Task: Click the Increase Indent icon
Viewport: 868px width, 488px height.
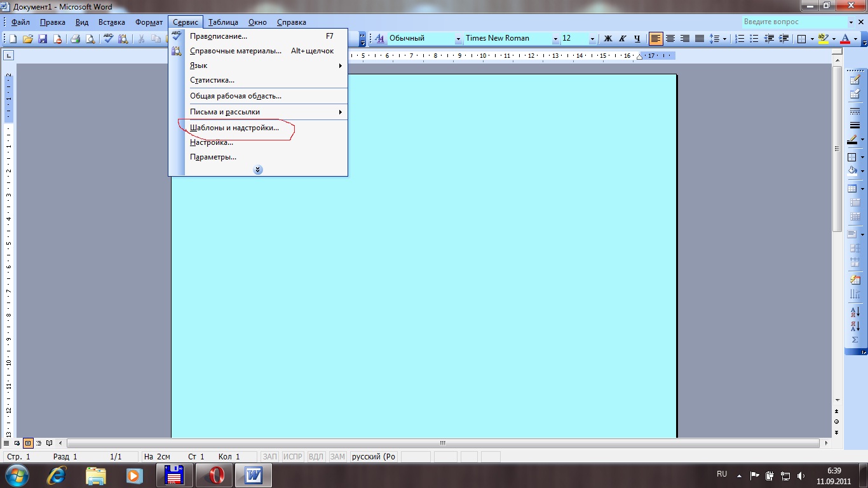Action: [x=784, y=39]
